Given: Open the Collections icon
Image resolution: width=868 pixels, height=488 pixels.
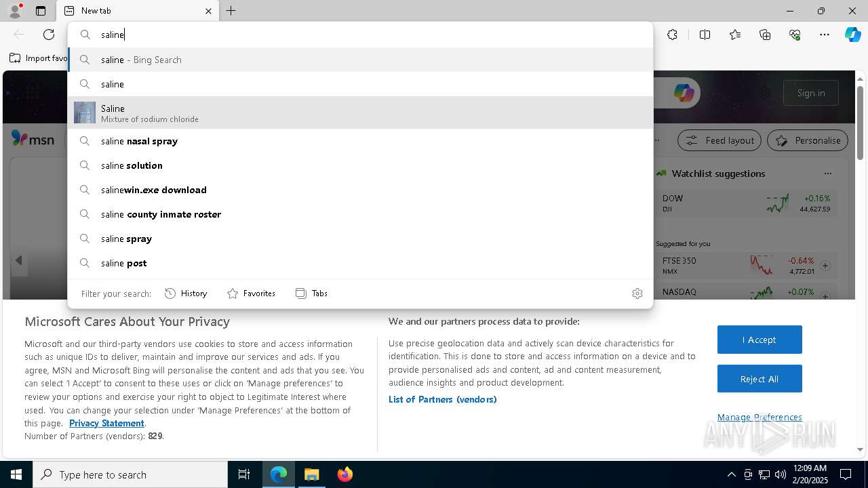Looking at the screenshot, I should pos(765,35).
